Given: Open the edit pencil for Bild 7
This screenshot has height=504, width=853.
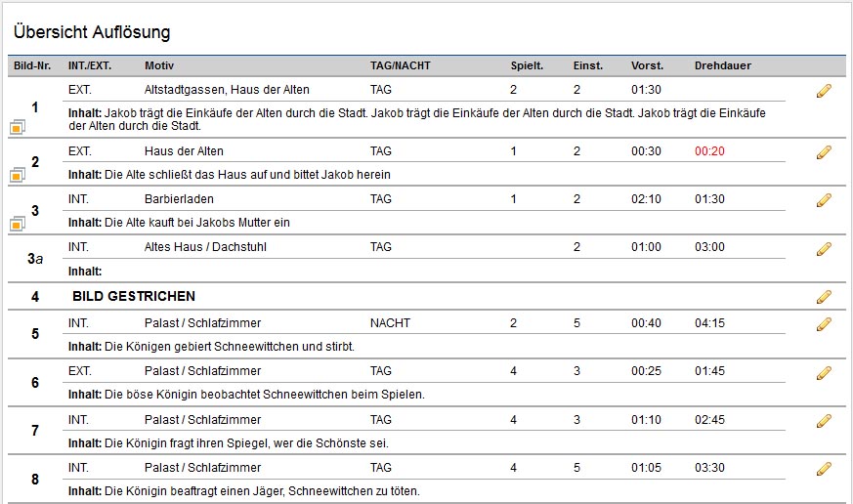Looking at the screenshot, I should pos(824,421).
